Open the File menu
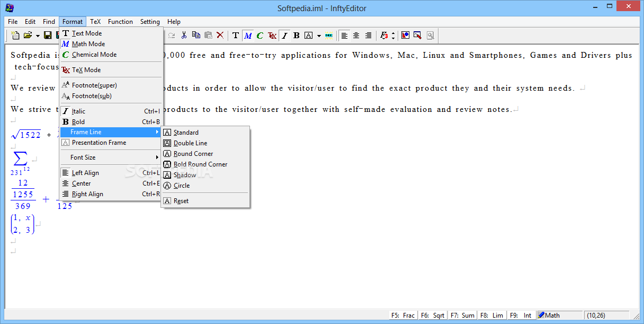 coord(13,22)
